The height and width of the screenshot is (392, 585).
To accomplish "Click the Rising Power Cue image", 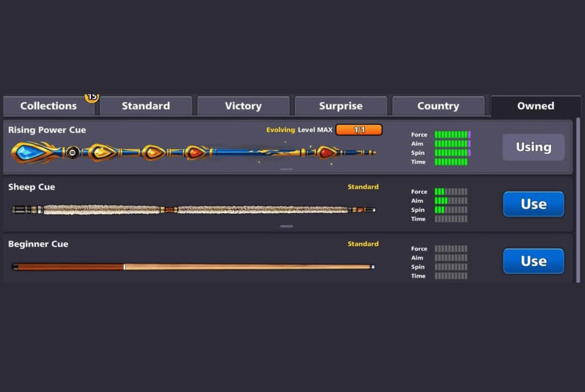I will pyautogui.click(x=193, y=153).
